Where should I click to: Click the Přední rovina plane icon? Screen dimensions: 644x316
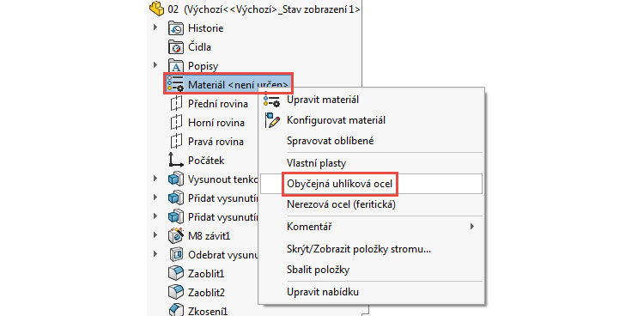point(176,104)
